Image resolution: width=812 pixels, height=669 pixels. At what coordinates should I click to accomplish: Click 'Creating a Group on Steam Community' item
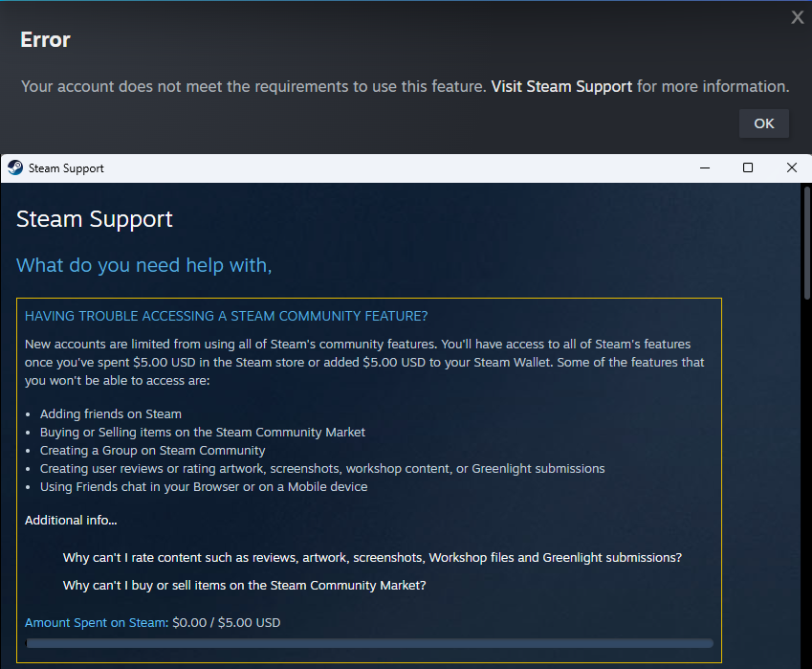point(153,451)
